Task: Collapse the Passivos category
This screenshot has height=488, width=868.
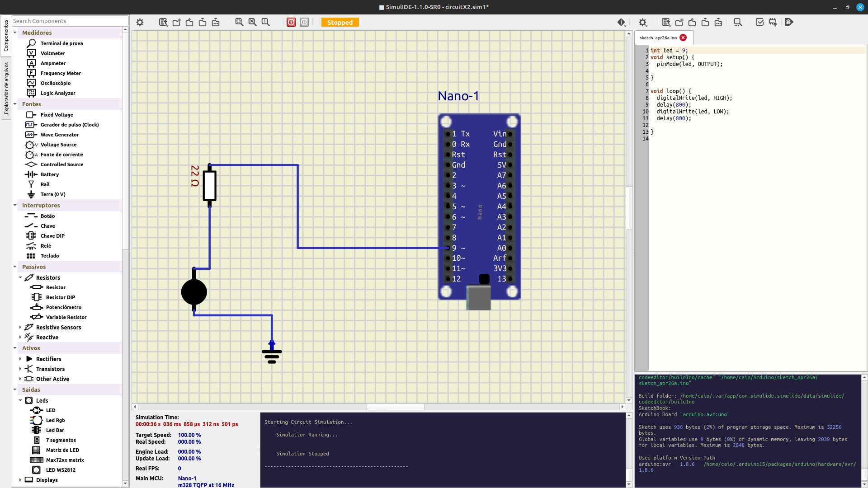Action: [15, 267]
